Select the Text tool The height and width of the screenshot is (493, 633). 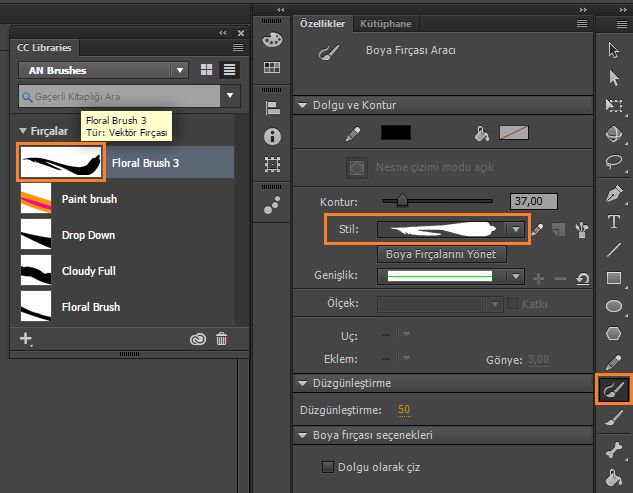click(614, 222)
